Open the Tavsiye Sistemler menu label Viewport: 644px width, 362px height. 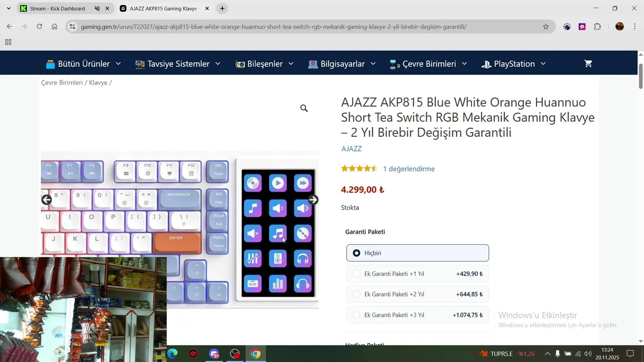pyautogui.click(x=178, y=64)
